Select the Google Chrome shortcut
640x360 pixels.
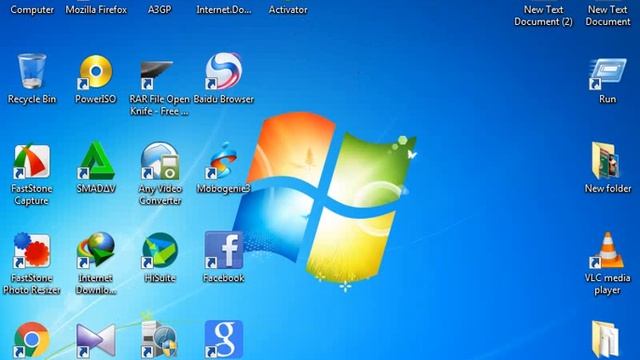pyautogui.click(x=31, y=340)
